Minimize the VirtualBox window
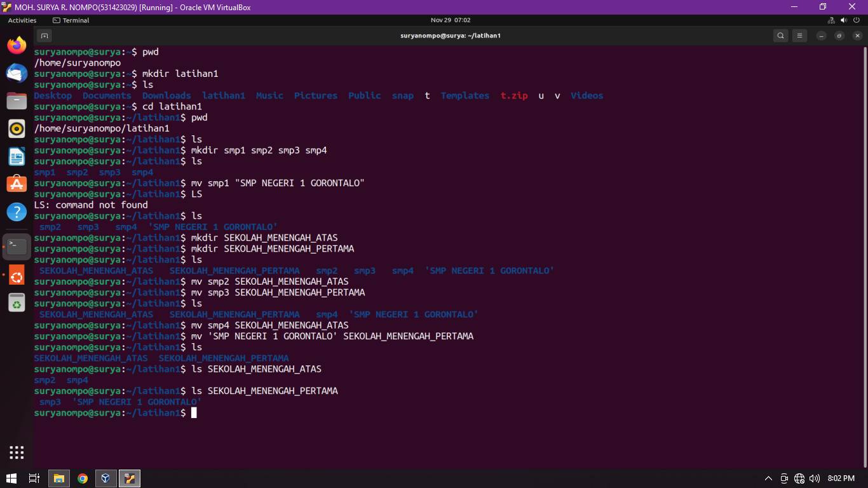This screenshot has height=488, width=868. (794, 7)
